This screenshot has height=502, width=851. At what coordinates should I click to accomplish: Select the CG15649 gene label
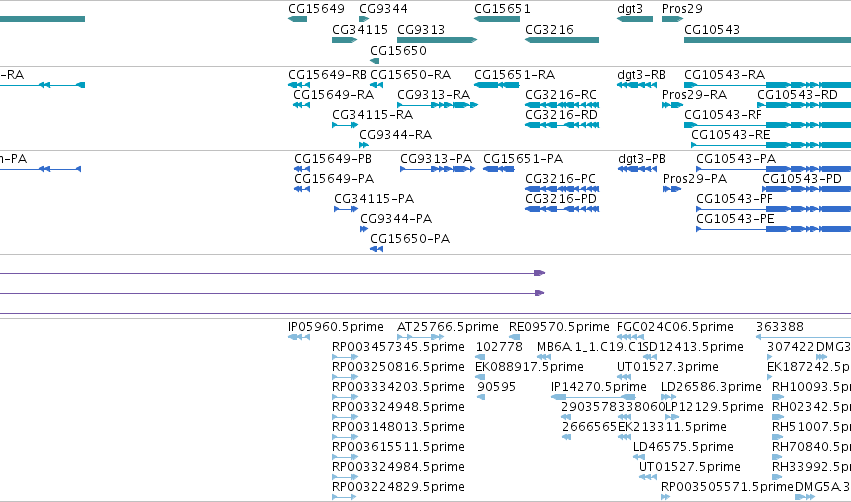[x=316, y=9]
